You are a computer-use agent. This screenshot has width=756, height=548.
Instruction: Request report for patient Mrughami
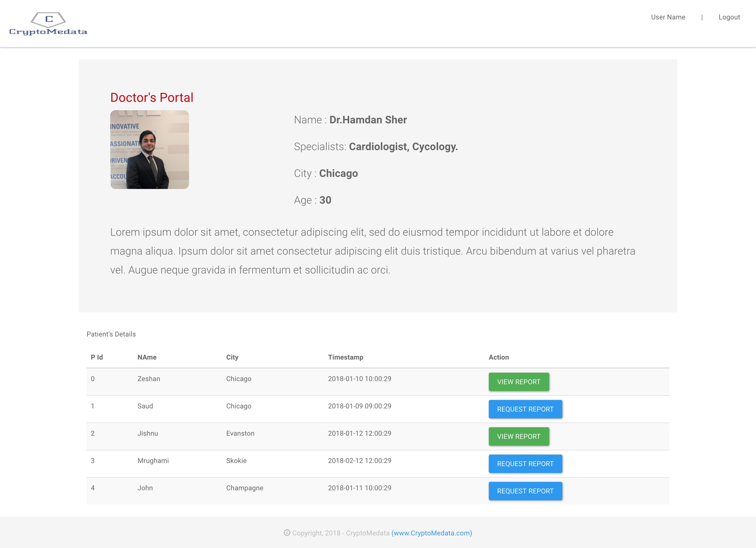pos(525,464)
